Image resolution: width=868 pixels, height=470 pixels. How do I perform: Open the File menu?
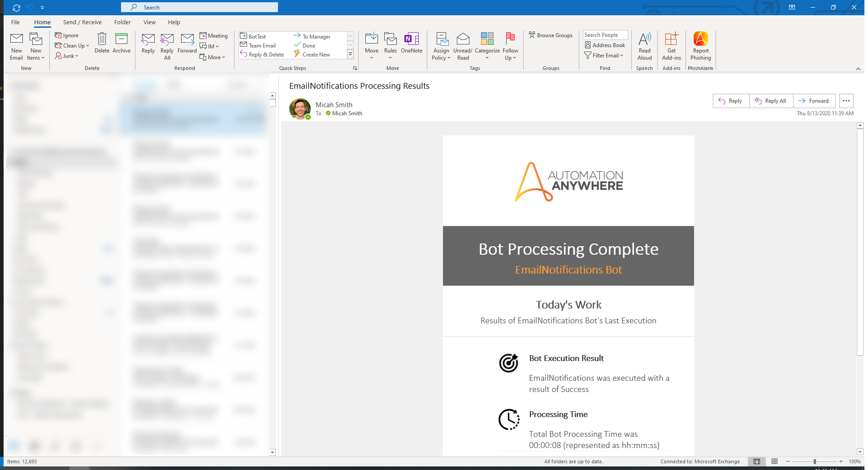[x=15, y=22]
